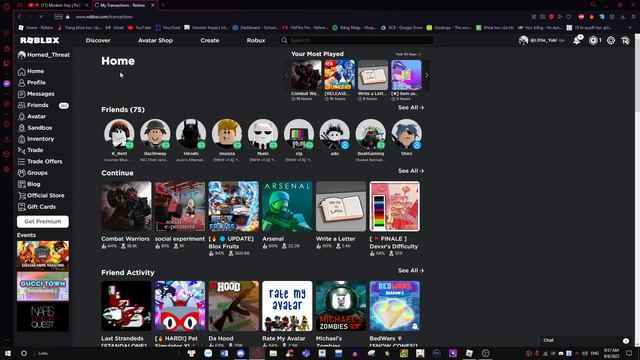Viewport: 640px width, 360px height.
Task: Open the settings gear icon
Action: [x=611, y=40]
